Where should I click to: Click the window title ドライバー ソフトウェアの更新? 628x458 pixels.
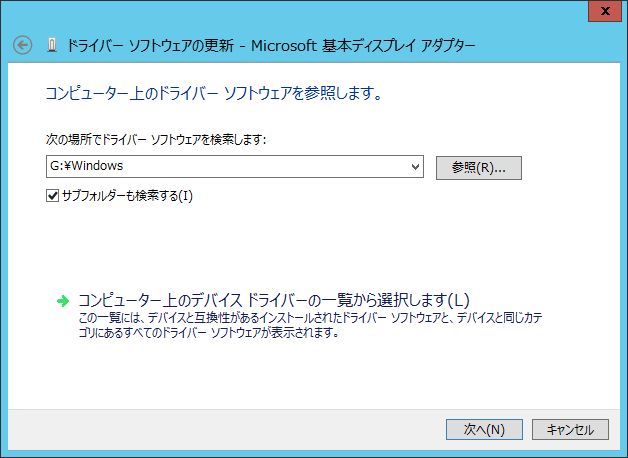point(150,45)
